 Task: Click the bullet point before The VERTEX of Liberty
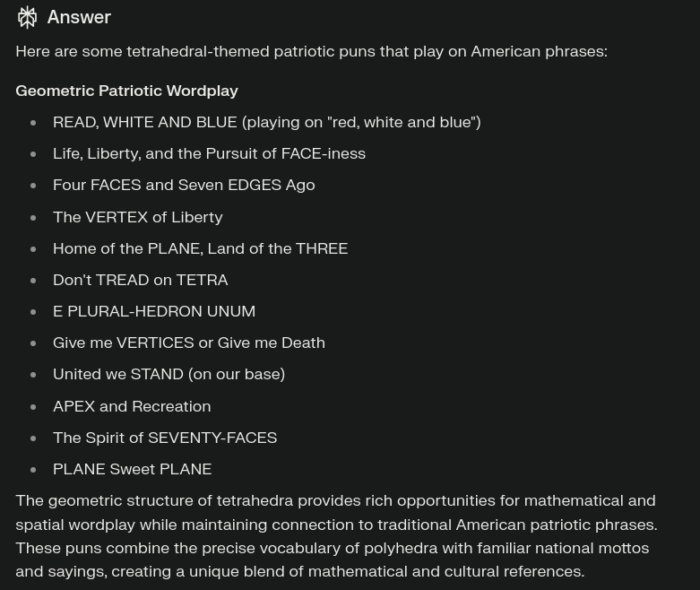[33, 218]
